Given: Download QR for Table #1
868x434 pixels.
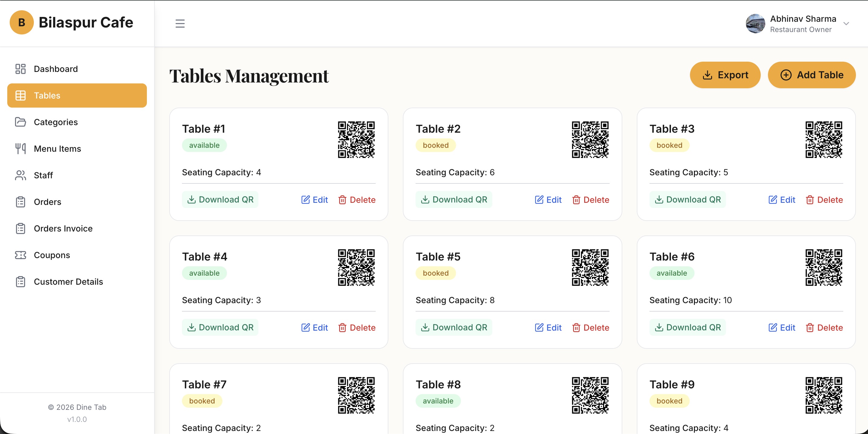Looking at the screenshot, I should tap(220, 199).
